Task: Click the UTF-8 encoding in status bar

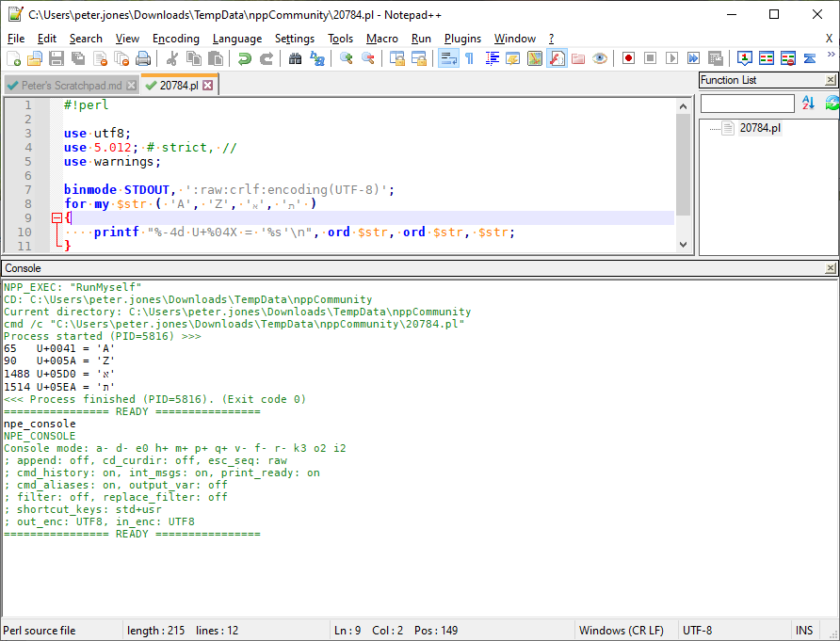Action: 697,631
